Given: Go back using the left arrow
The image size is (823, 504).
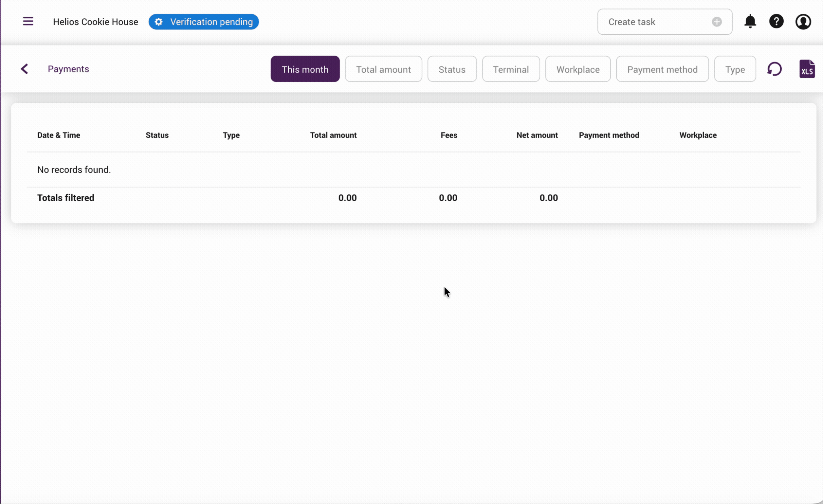Looking at the screenshot, I should click(25, 69).
